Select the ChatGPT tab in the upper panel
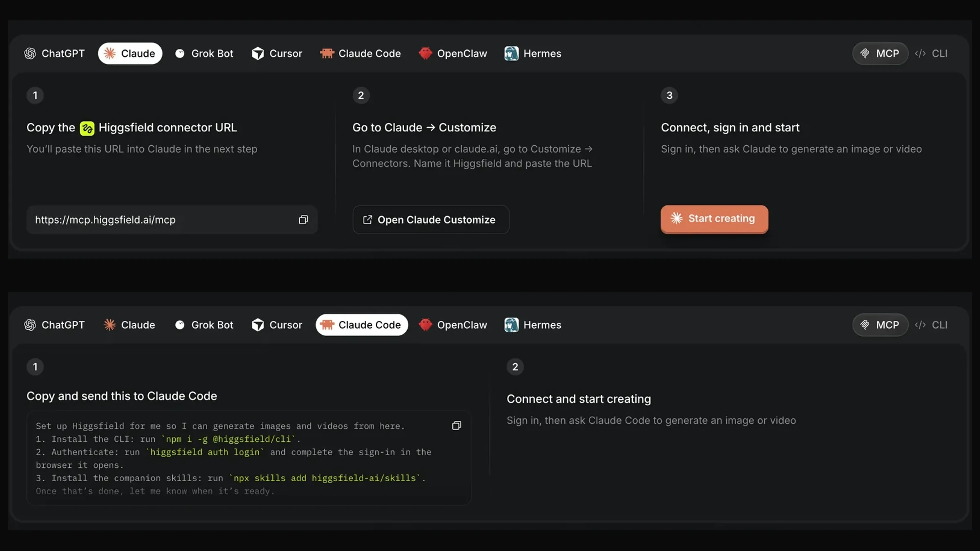Image resolution: width=980 pixels, height=551 pixels. (x=54, y=53)
